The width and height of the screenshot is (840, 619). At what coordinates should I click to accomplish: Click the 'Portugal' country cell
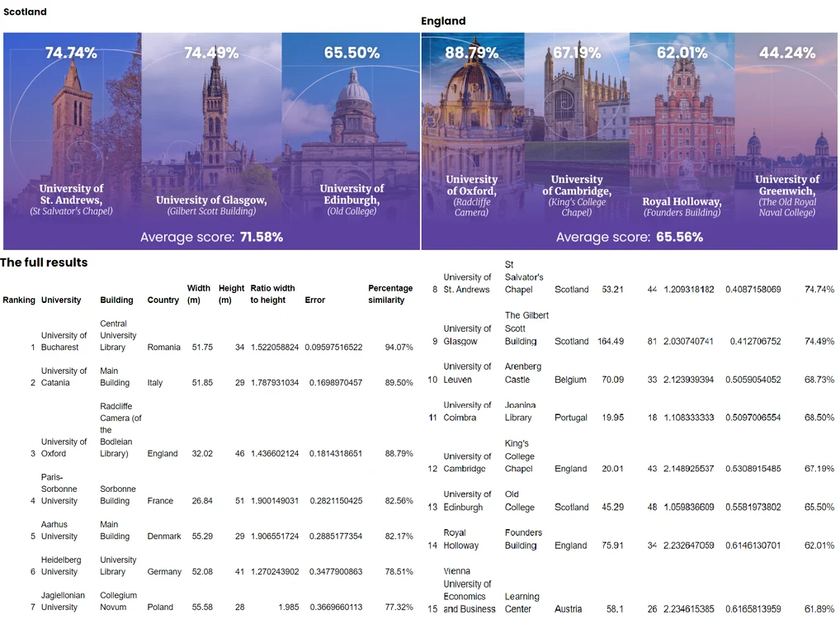pos(571,418)
